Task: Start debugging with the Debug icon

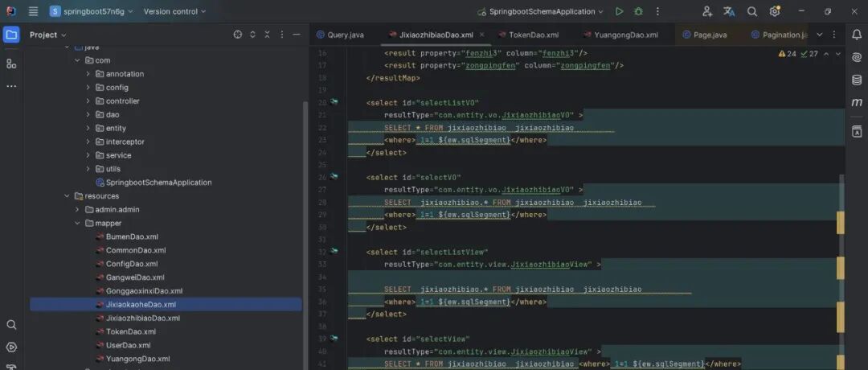Action: point(638,11)
